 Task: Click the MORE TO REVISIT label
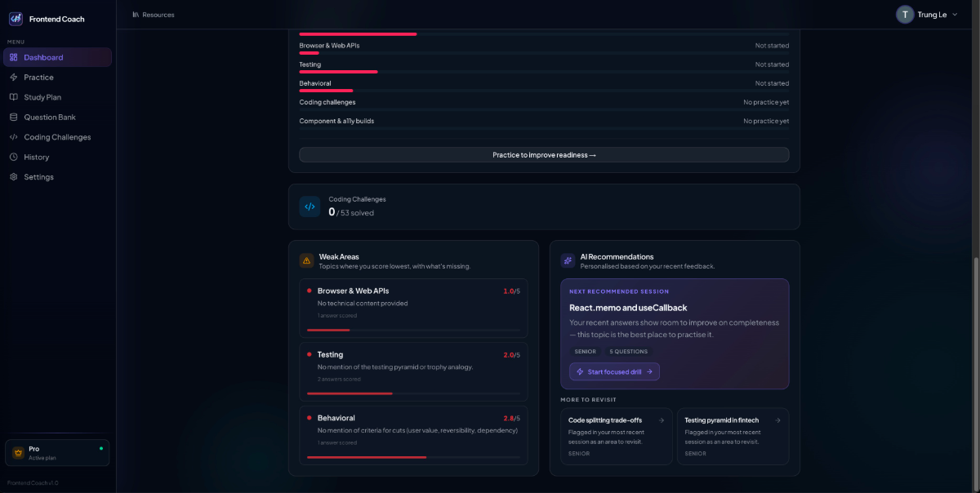coord(588,400)
